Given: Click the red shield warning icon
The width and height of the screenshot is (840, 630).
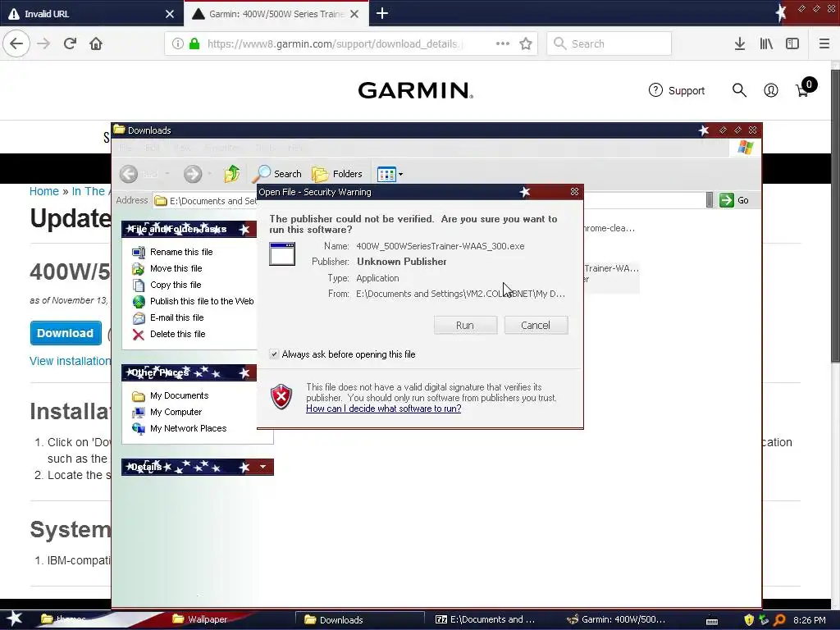Looking at the screenshot, I should [282, 397].
